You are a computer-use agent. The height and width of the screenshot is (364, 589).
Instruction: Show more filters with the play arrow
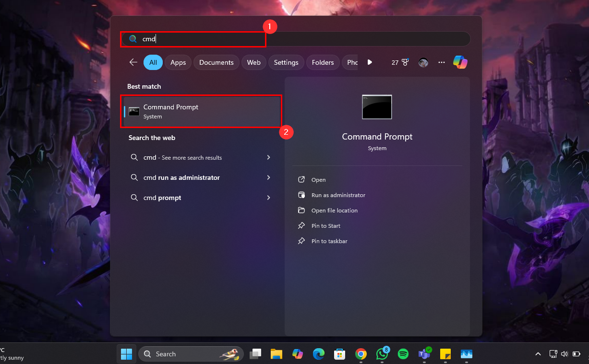click(370, 62)
